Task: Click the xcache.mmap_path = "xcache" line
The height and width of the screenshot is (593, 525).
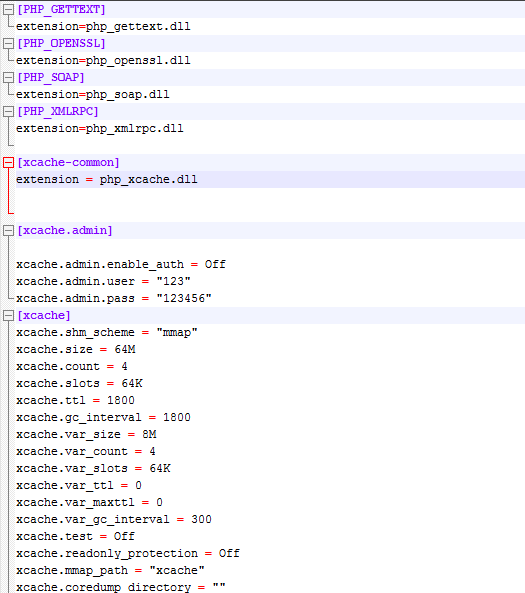Action: (x=110, y=571)
